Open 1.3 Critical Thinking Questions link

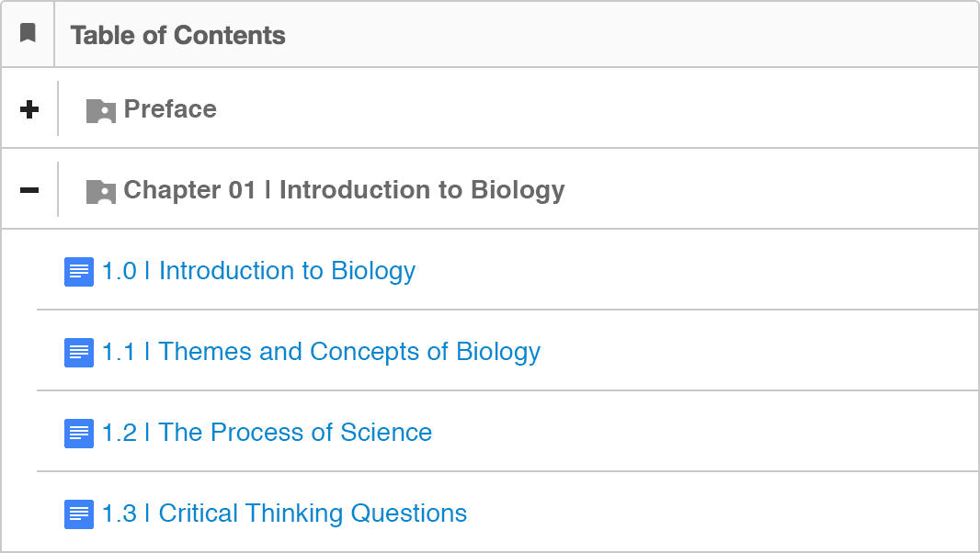click(284, 513)
